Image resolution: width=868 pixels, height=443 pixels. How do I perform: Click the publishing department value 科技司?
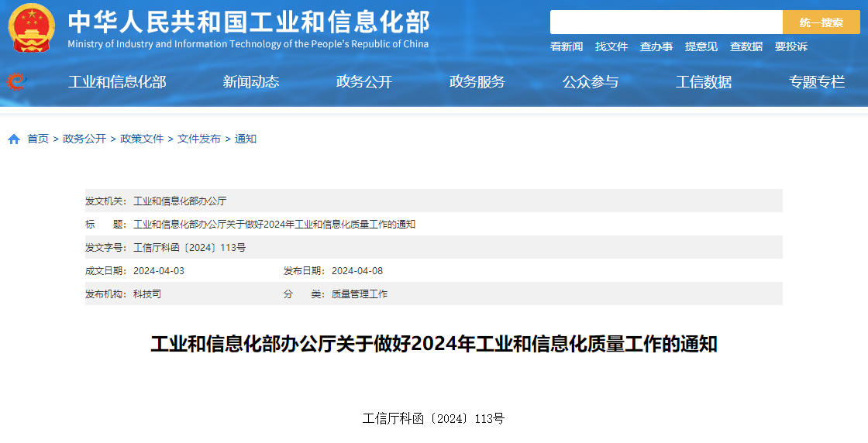(147, 294)
